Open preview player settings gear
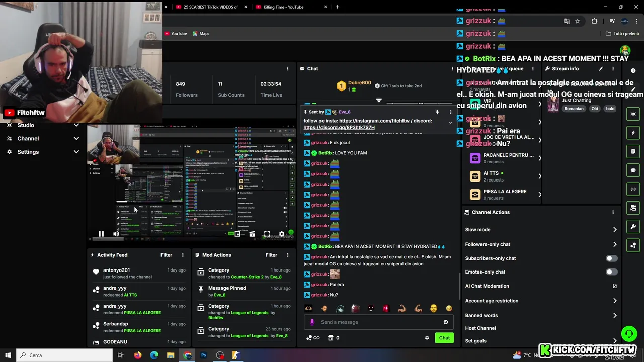This screenshot has height=362, width=644. pyautogui.click(x=282, y=234)
